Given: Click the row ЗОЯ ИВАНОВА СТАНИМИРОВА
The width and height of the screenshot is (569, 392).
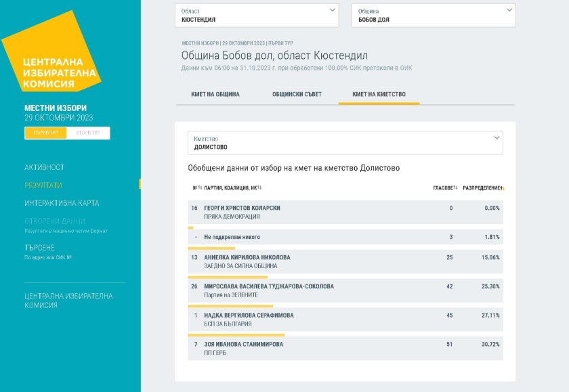Looking at the screenshot, I should pos(345,349).
